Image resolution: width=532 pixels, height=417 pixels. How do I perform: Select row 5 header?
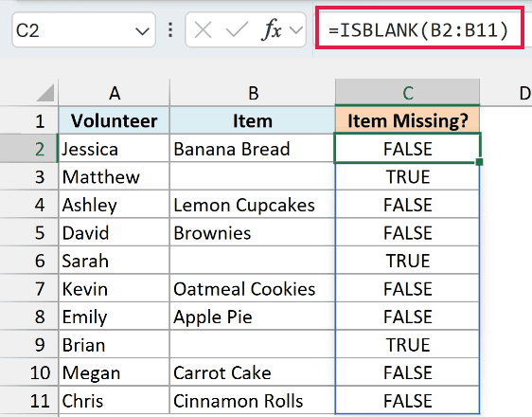point(28,232)
